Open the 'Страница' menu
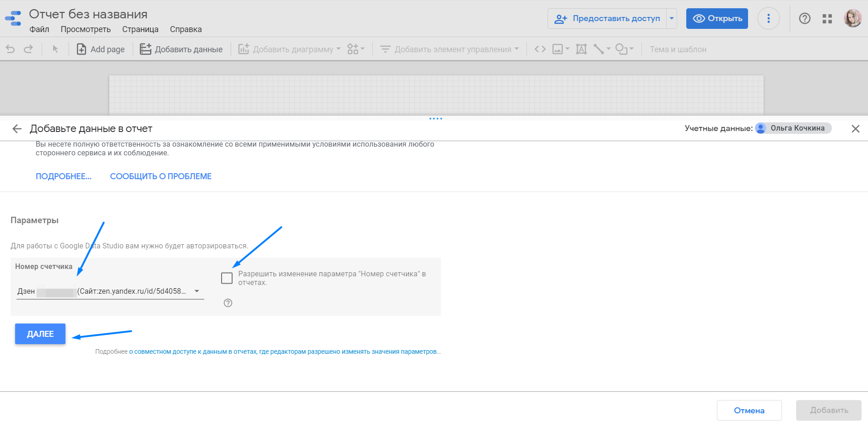 [x=140, y=29]
